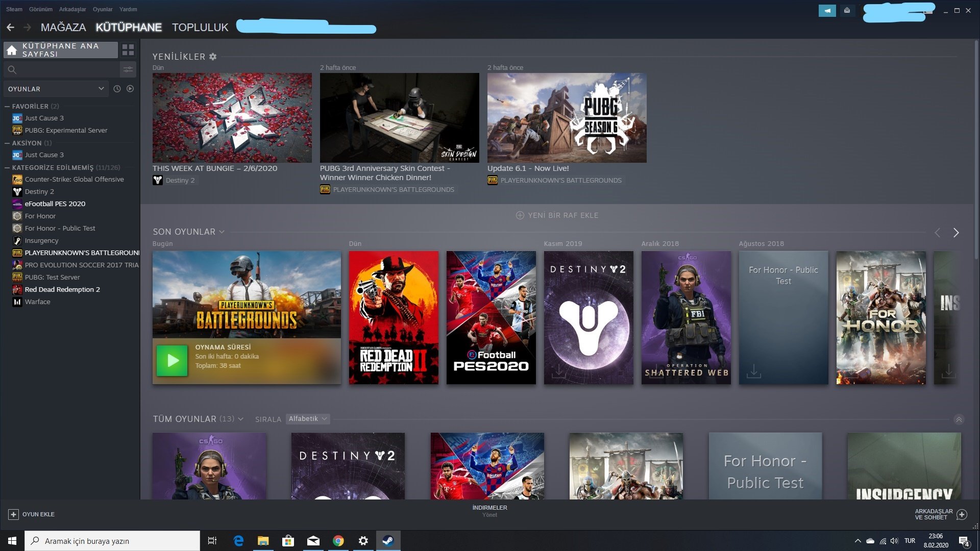Click the Oyun Ekle plus icon

pyautogui.click(x=14, y=514)
